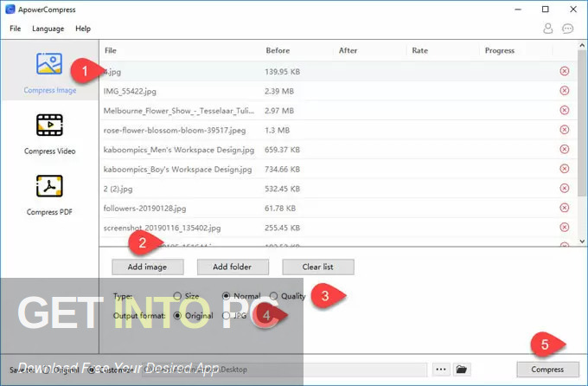Set save location to Original

46,370
